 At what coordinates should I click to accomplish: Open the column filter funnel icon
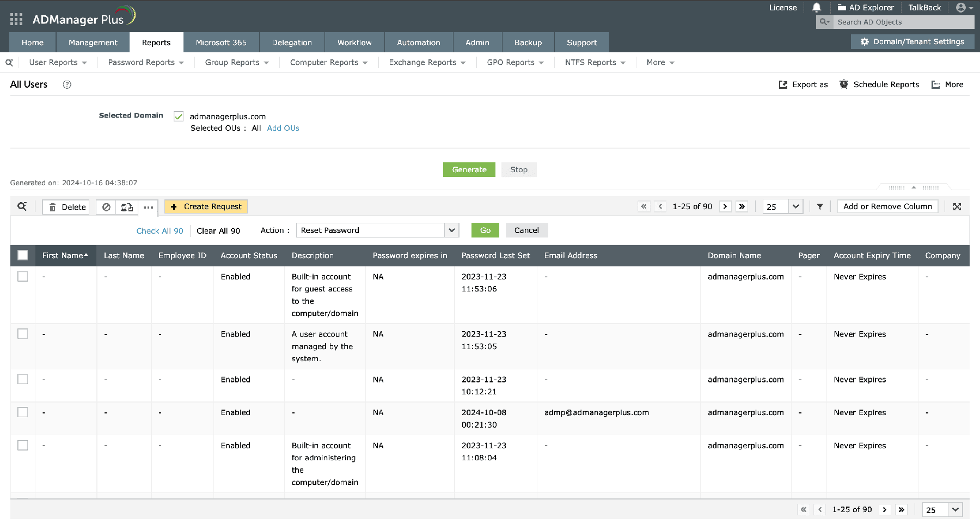[x=820, y=206]
